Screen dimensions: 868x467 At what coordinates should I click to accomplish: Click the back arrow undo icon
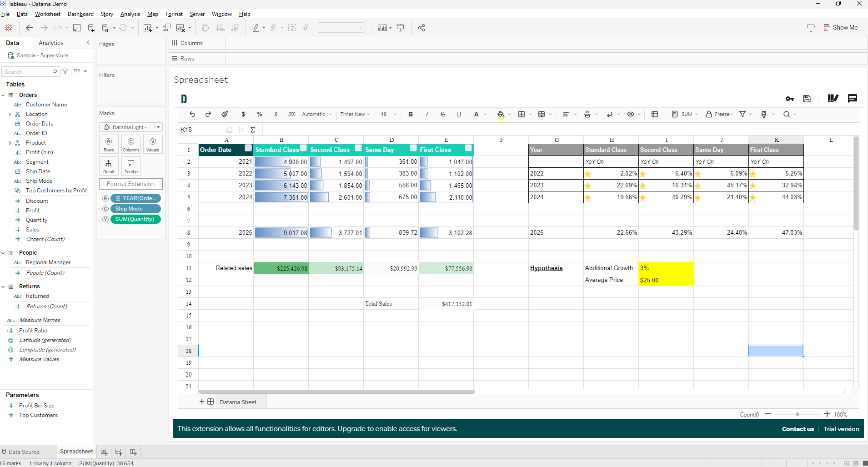tap(30, 28)
